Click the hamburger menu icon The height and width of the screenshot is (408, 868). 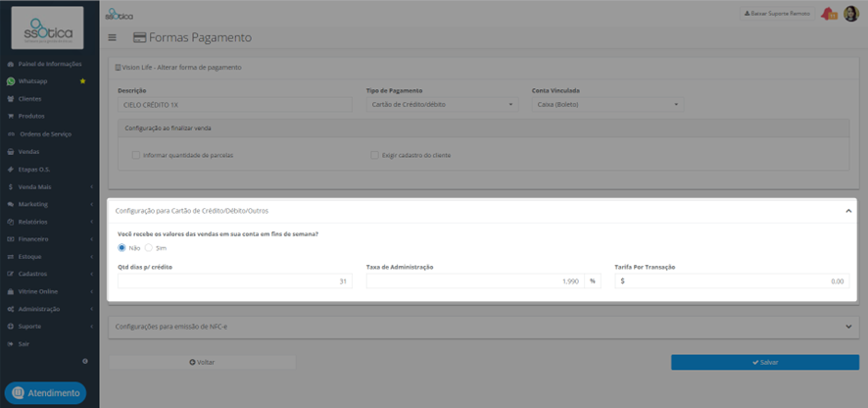pos(113,37)
